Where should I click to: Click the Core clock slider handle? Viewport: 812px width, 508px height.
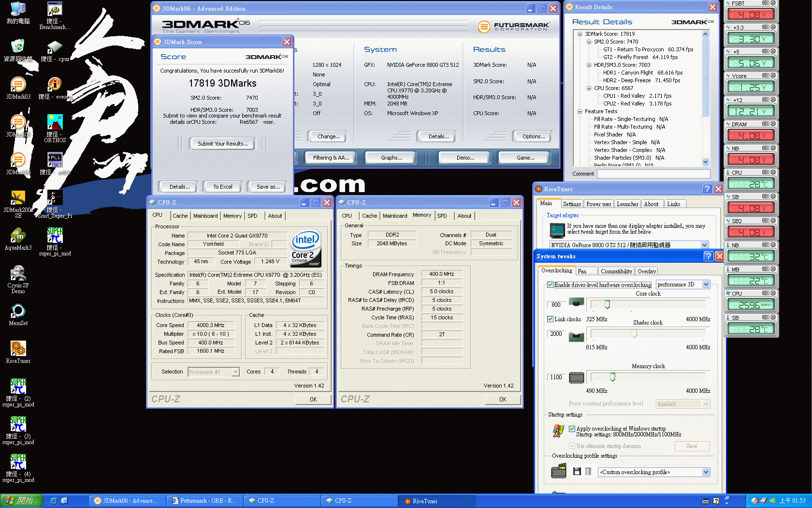[x=607, y=304]
